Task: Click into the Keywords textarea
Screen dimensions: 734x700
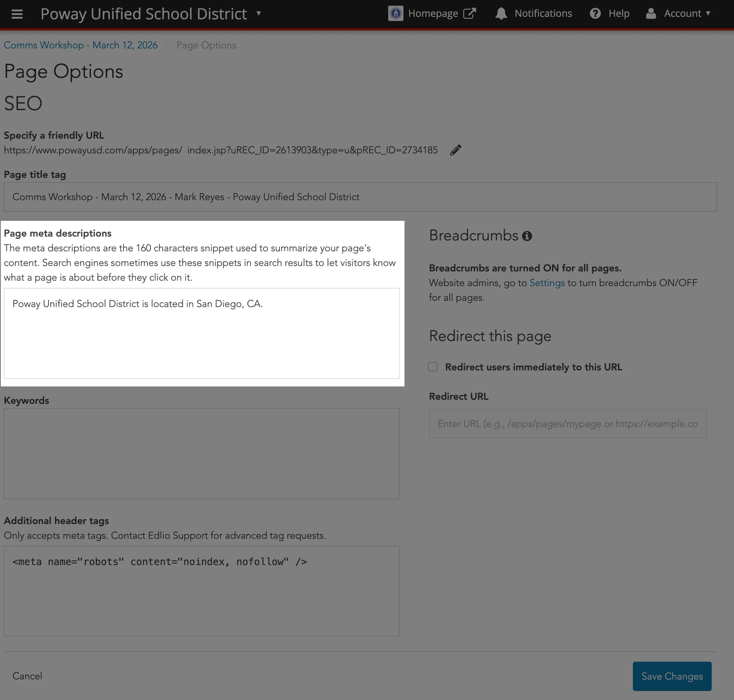Action: pyautogui.click(x=201, y=454)
